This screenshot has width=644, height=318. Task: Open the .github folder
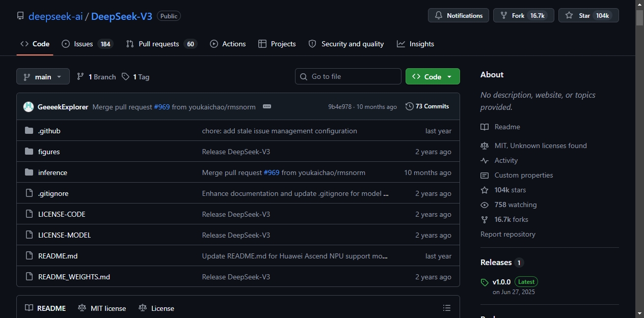point(49,131)
